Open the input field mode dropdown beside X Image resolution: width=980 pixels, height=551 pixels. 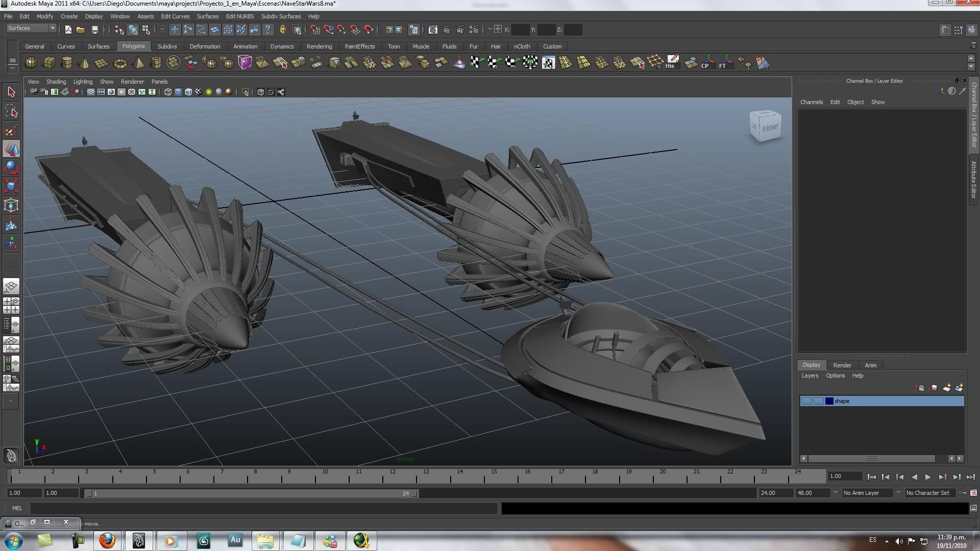pos(489,30)
